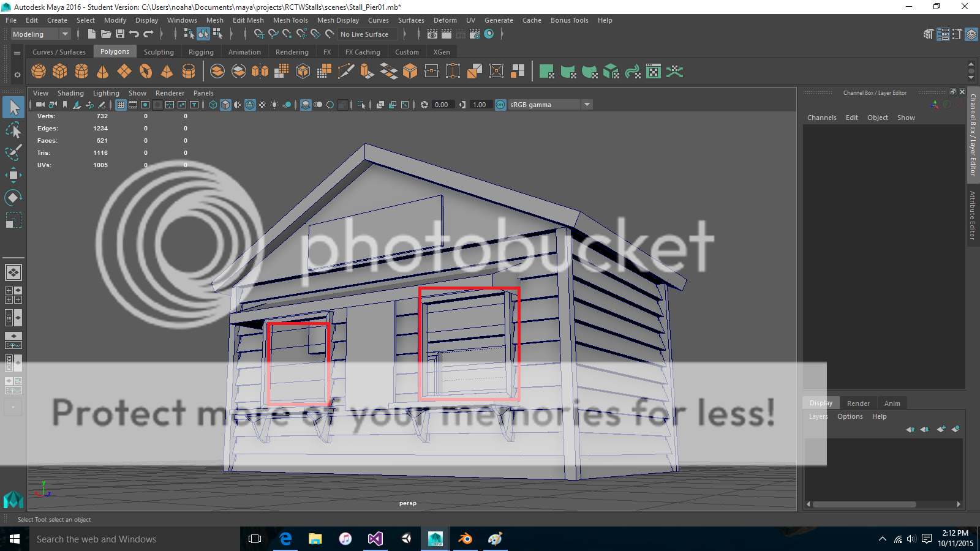Open the viewport Shading menu
Image resolution: width=980 pixels, height=551 pixels.
point(70,93)
